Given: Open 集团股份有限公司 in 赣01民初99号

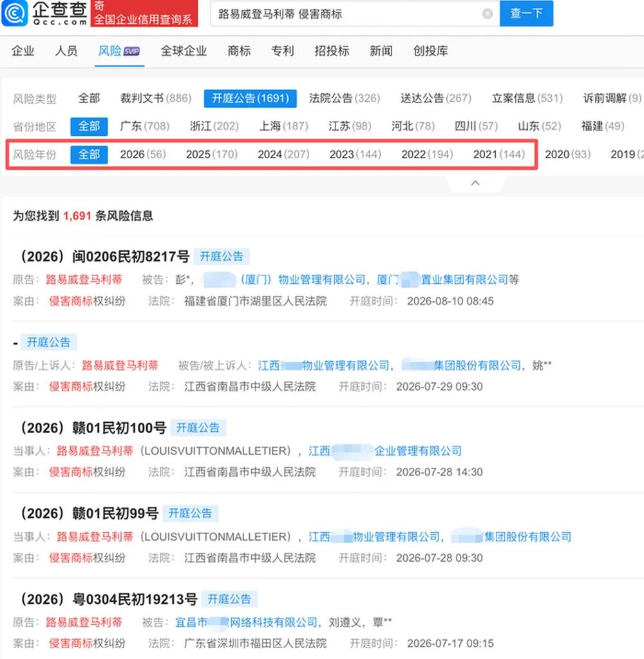Looking at the screenshot, I should pos(511,537).
